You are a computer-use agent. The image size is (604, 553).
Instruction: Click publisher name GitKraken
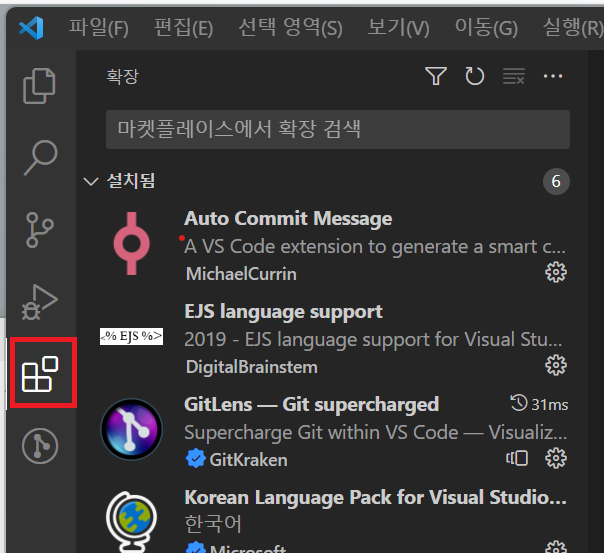tap(248, 460)
